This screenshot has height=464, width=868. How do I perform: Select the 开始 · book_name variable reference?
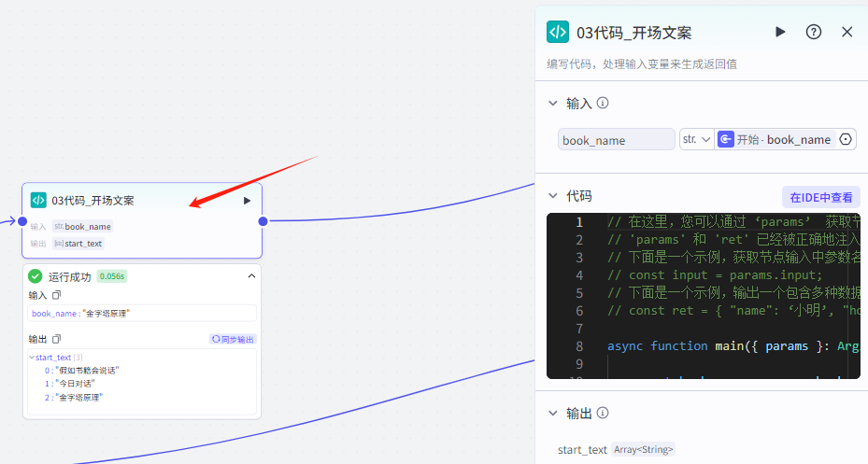click(775, 139)
